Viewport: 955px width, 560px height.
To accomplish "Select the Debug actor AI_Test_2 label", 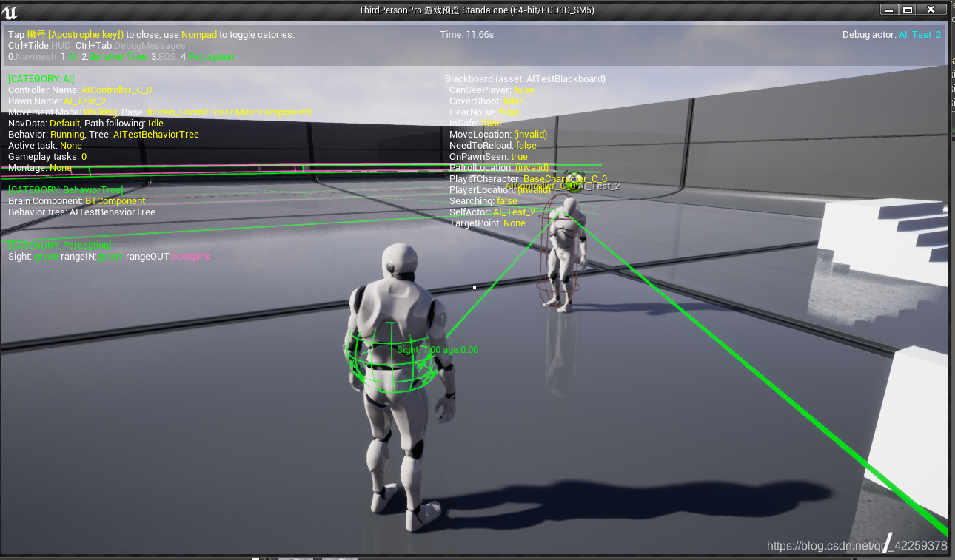I will [919, 34].
